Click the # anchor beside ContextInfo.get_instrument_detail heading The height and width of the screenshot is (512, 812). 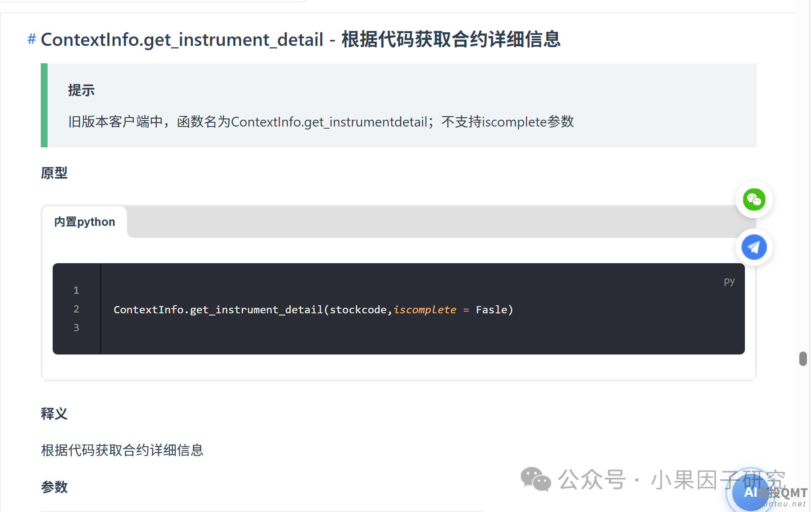31,39
